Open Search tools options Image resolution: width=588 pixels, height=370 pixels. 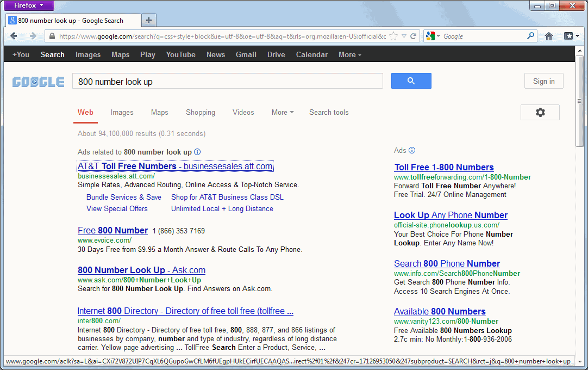[329, 112]
